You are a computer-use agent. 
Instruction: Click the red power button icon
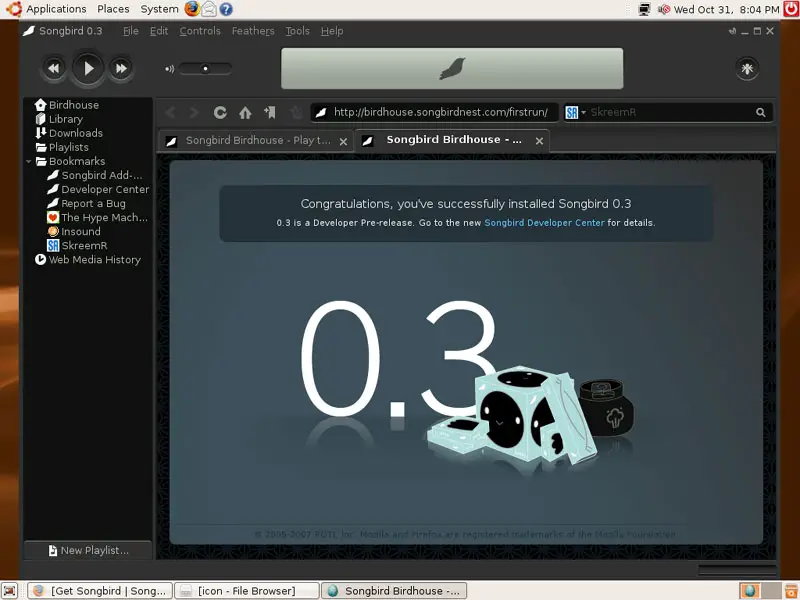(x=791, y=9)
